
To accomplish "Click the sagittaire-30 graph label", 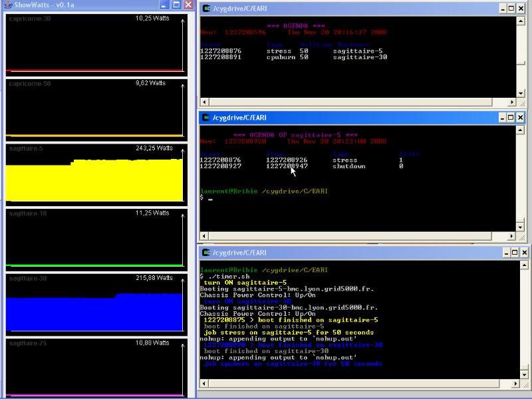I will 28,279.
